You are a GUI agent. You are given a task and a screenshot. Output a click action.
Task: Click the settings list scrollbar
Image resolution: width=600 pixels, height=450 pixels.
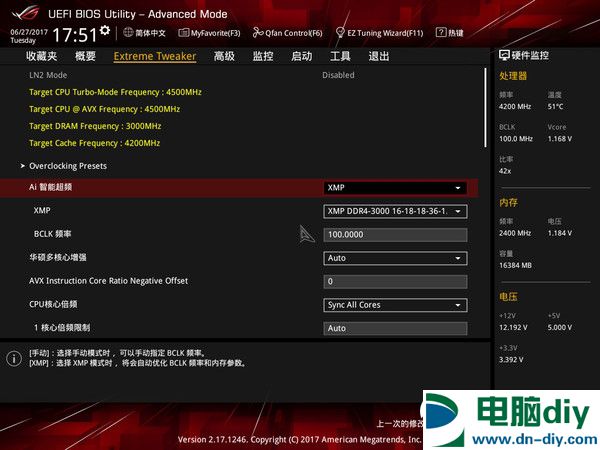pos(486,108)
